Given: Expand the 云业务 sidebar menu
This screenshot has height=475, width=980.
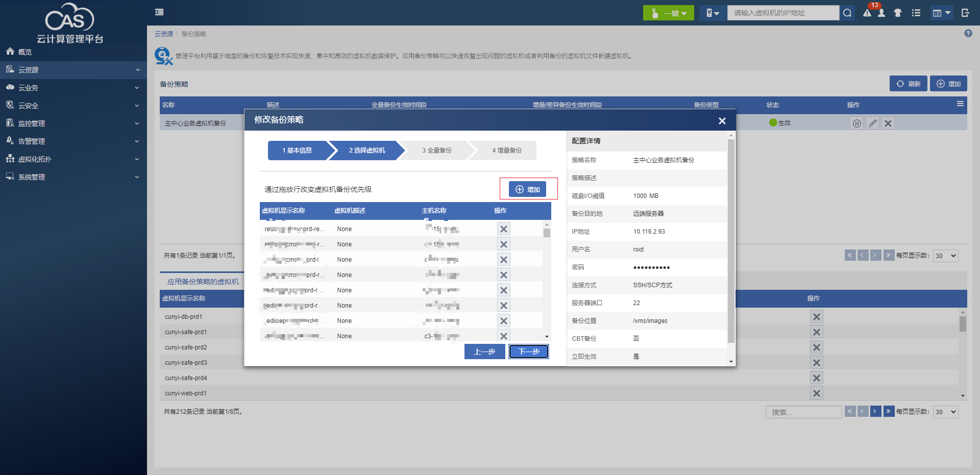Looking at the screenshot, I should [x=73, y=88].
